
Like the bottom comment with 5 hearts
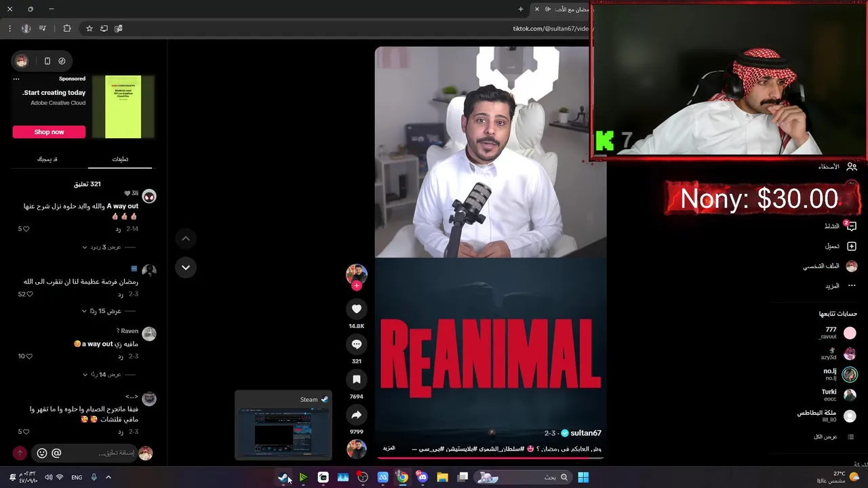(x=26, y=432)
